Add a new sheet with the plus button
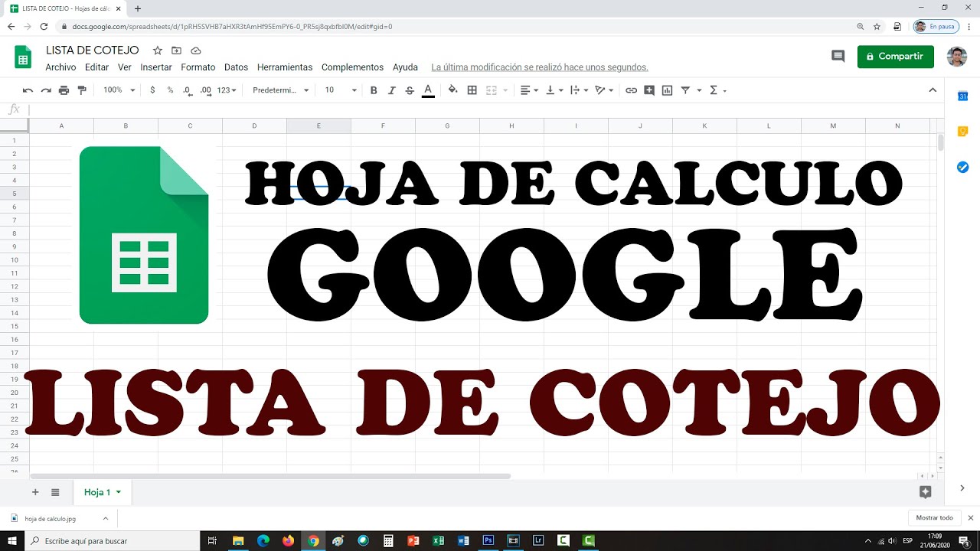This screenshot has height=551, width=980. 35,492
